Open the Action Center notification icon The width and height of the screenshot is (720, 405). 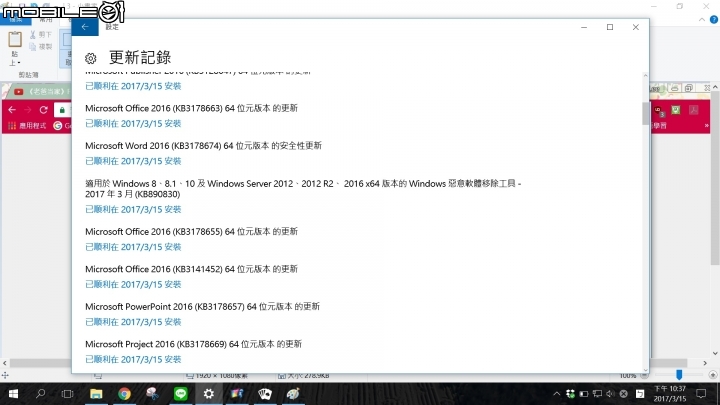pos(701,394)
